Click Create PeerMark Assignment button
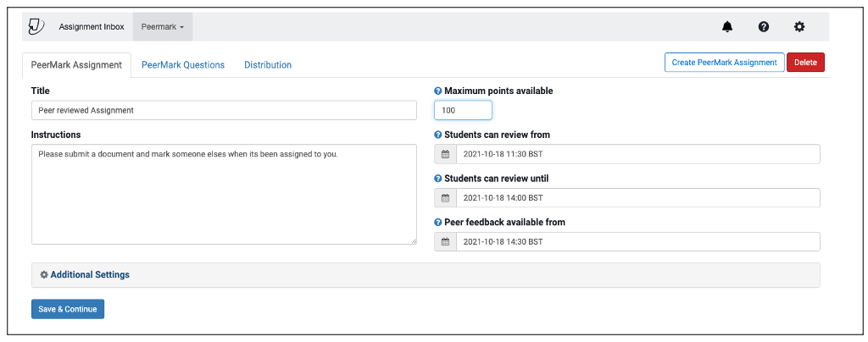Screen dimensions: 868x342 coord(724,63)
